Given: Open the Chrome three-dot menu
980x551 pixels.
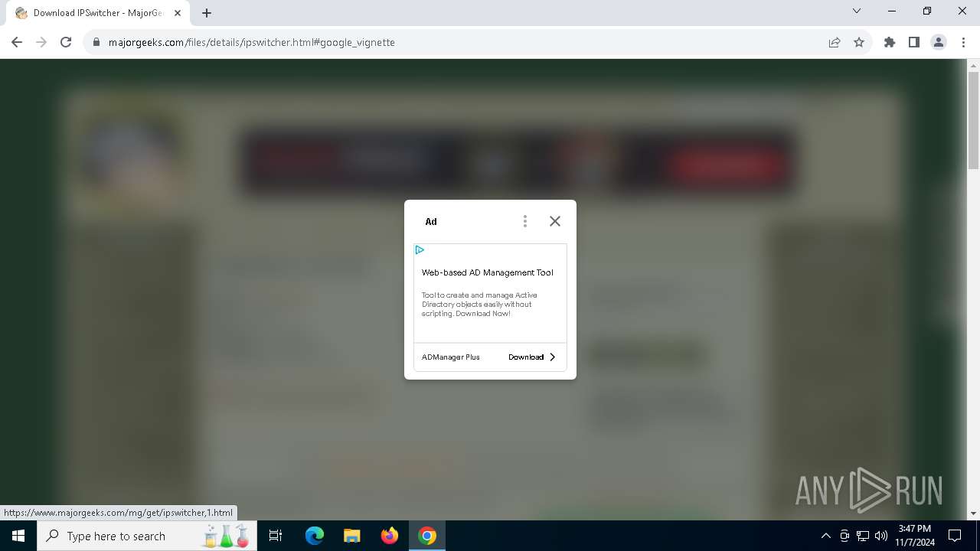Looking at the screenshot, I should coord(963,42).
